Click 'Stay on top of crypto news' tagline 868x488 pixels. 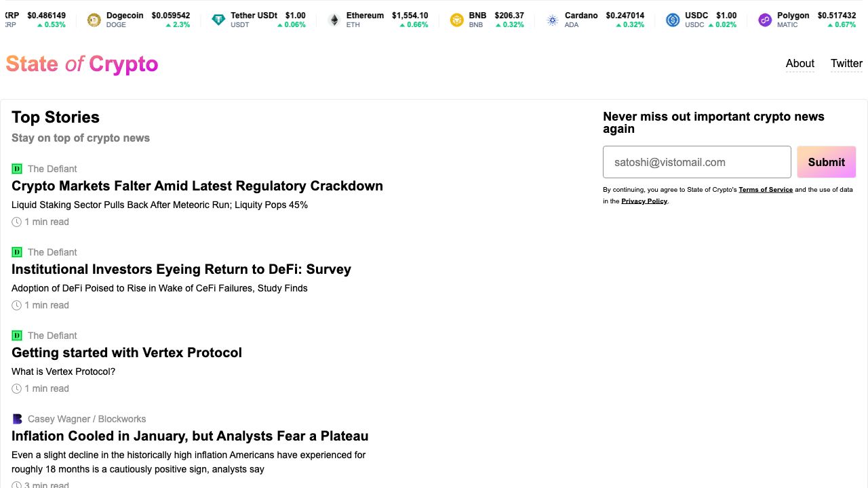81,138
